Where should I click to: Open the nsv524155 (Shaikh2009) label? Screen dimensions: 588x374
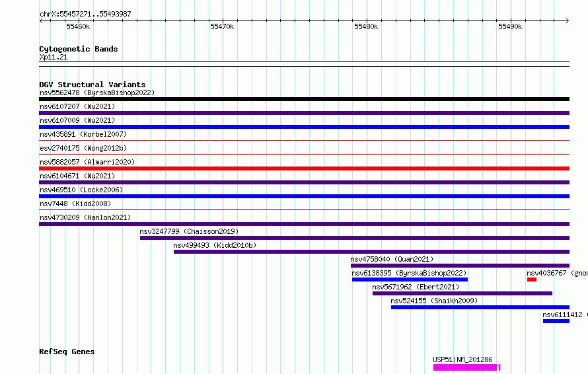tap(434, 301)
